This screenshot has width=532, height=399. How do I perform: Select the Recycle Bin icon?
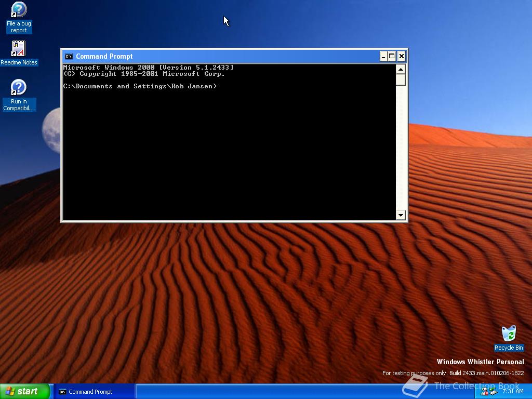[x=509, y=338]
